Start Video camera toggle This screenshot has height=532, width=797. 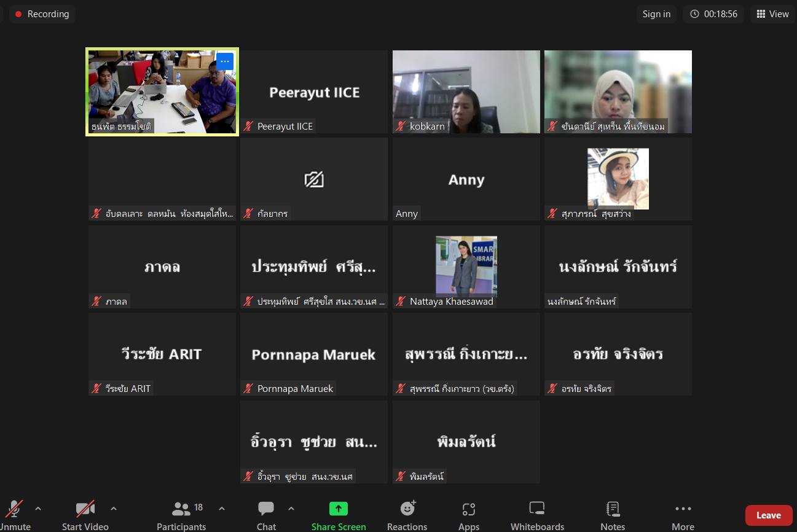tap(85, 515)
